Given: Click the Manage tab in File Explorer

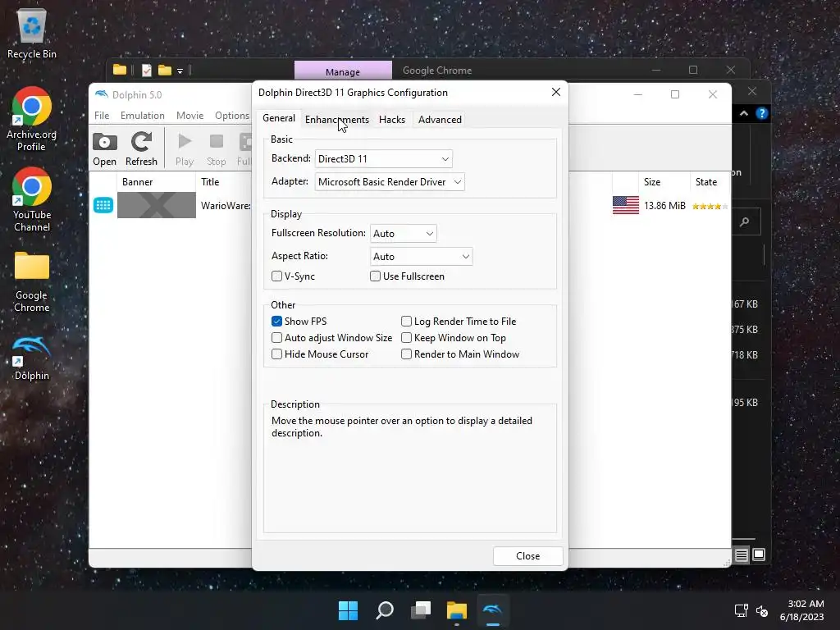Looking at the screenshot, I should tap(343, 71).
